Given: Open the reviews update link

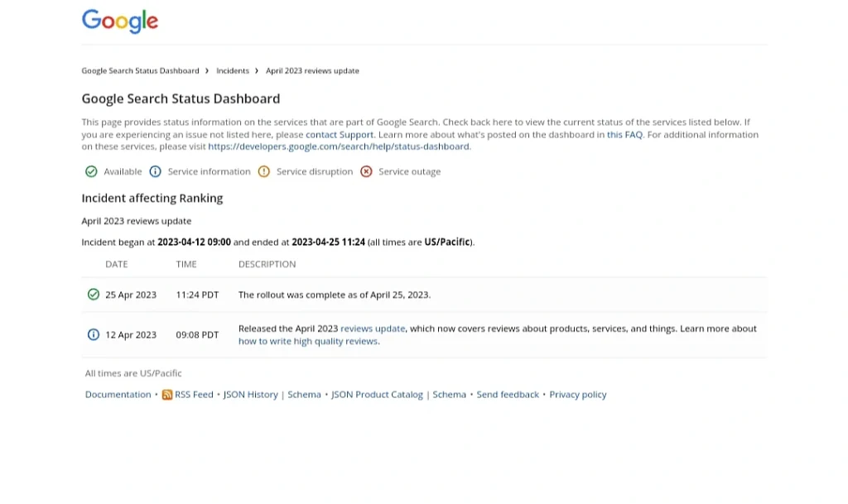Looking at the screenshot, I should click(x=373, y=329).
